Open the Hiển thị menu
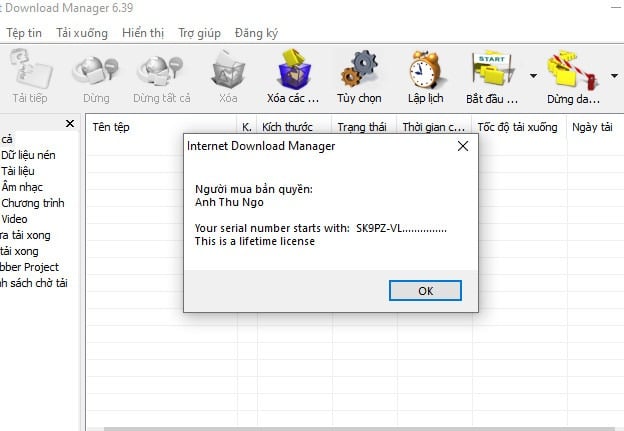Viewport: 624px width, 431px height. coord(143,33)
